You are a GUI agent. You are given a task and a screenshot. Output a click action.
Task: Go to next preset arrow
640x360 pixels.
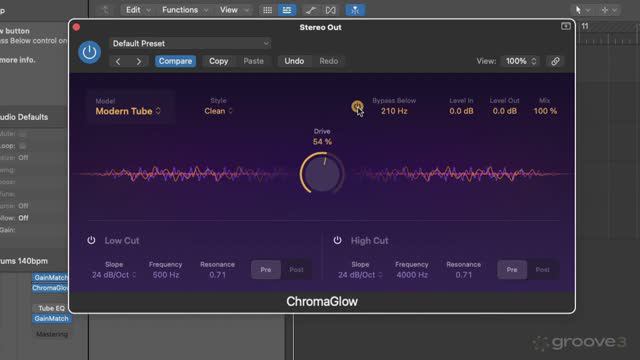139,61
